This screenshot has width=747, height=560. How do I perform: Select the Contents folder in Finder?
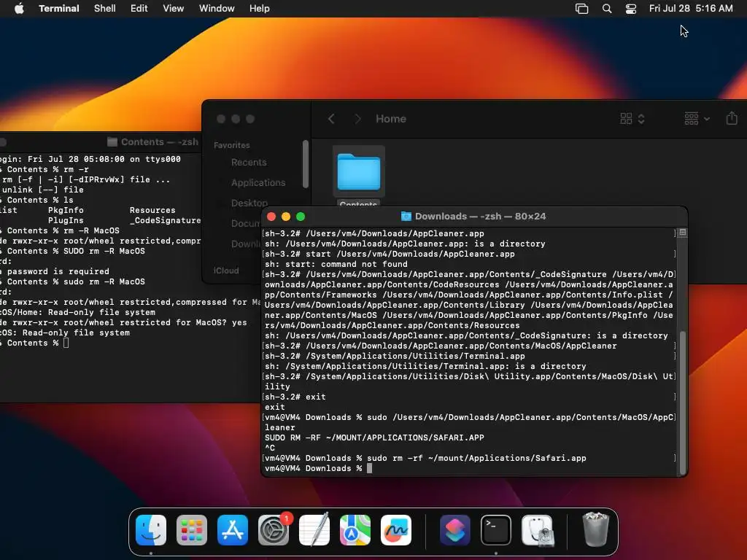click(359, 172)
